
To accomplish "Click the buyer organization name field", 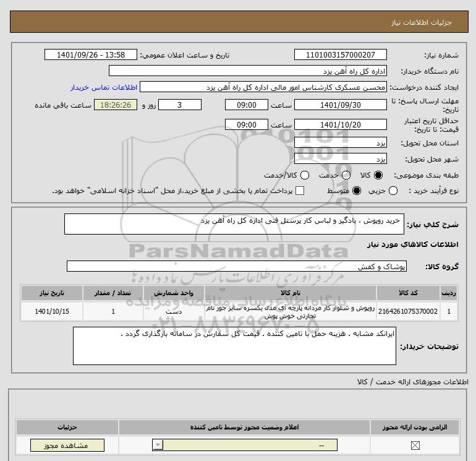I will (x=248, y=71).
